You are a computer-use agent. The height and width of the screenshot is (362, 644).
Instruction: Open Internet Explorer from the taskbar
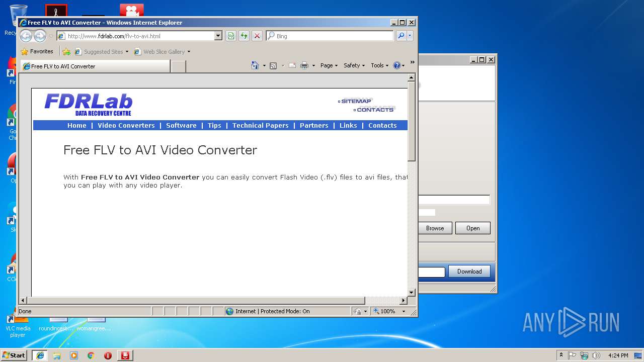pos(40,355)
